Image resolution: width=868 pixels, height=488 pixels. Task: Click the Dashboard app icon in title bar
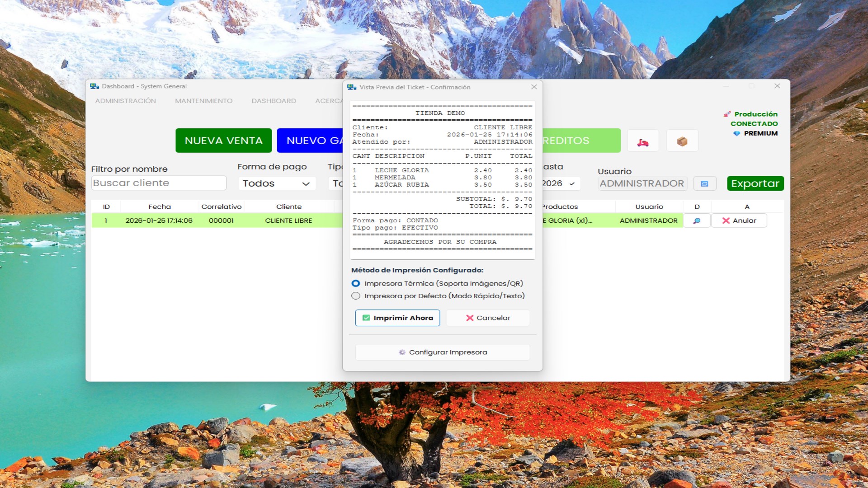[x=94, y=86]
